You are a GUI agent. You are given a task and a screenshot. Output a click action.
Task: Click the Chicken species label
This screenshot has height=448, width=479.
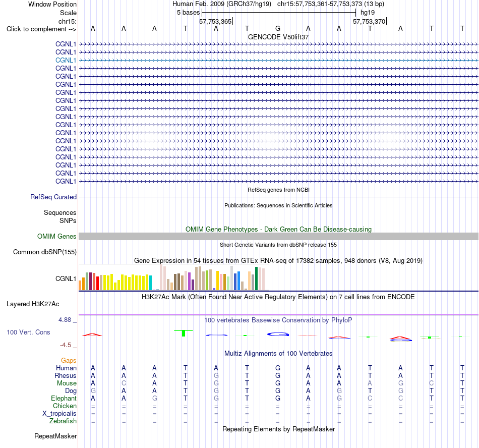65,406
